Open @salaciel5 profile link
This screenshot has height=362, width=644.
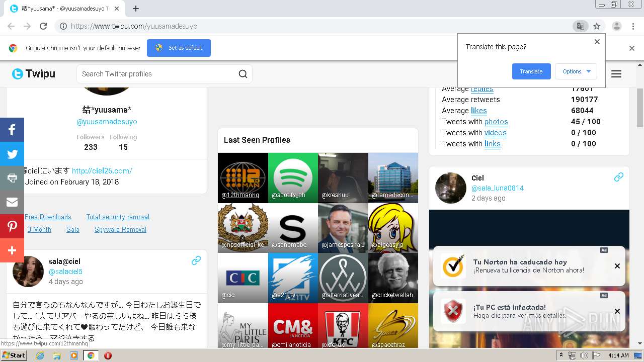[x=65, y=271]
